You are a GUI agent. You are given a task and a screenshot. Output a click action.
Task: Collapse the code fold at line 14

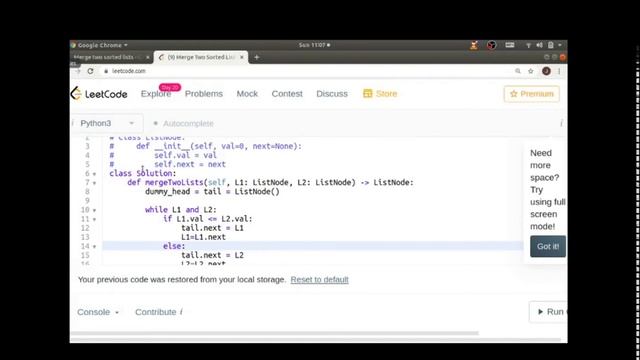point(95,247)
